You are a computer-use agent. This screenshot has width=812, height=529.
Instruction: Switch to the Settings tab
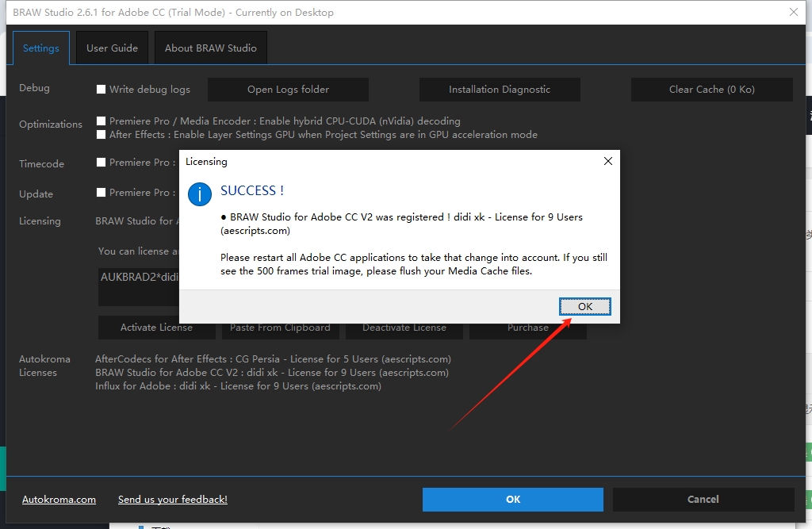(41, 48)
